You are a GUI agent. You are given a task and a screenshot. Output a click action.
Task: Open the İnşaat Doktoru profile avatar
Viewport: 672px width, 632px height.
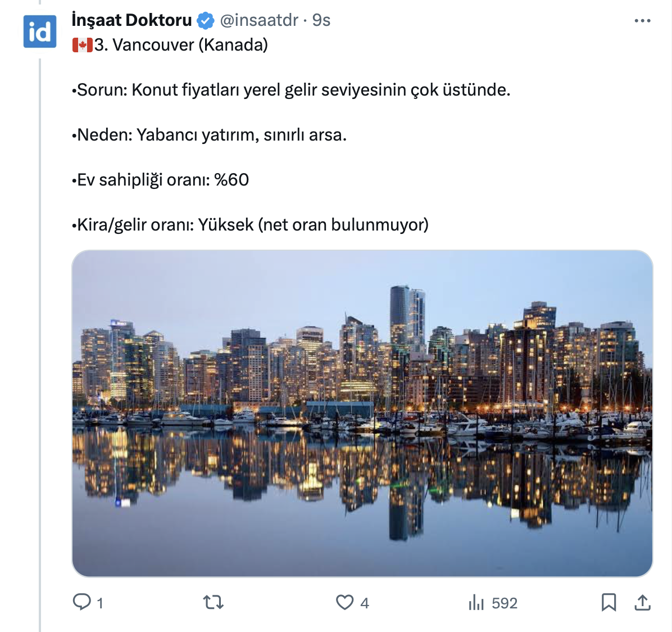point(39,31)
